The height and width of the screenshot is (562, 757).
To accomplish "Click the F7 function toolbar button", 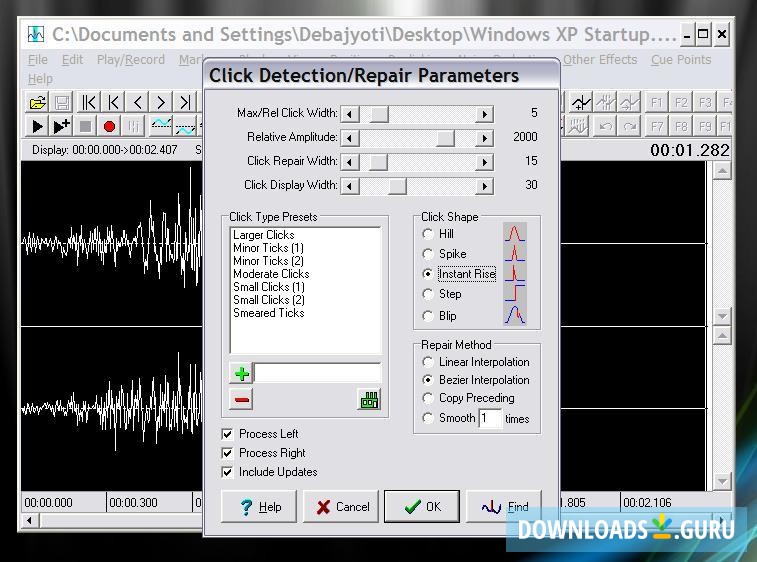I will 657,126.
